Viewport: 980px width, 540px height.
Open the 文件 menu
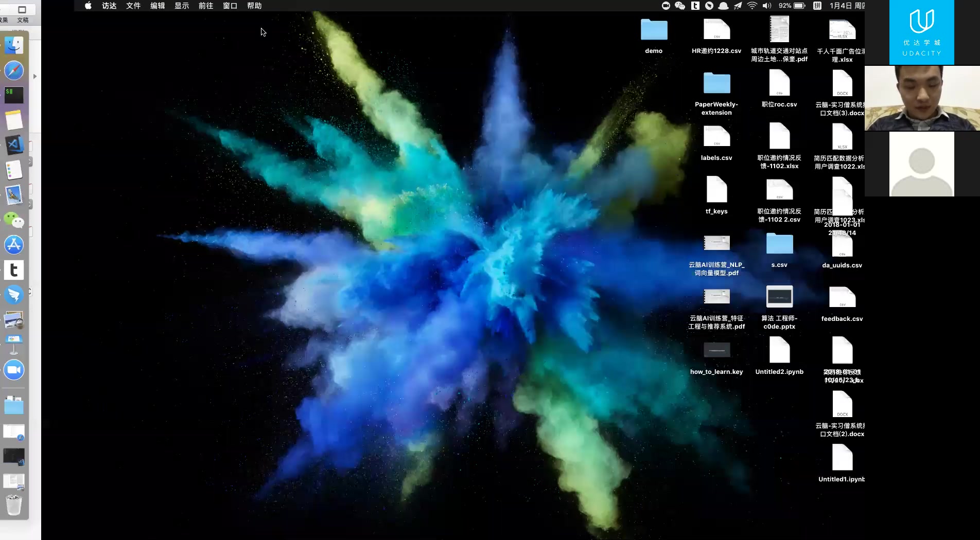133,6
